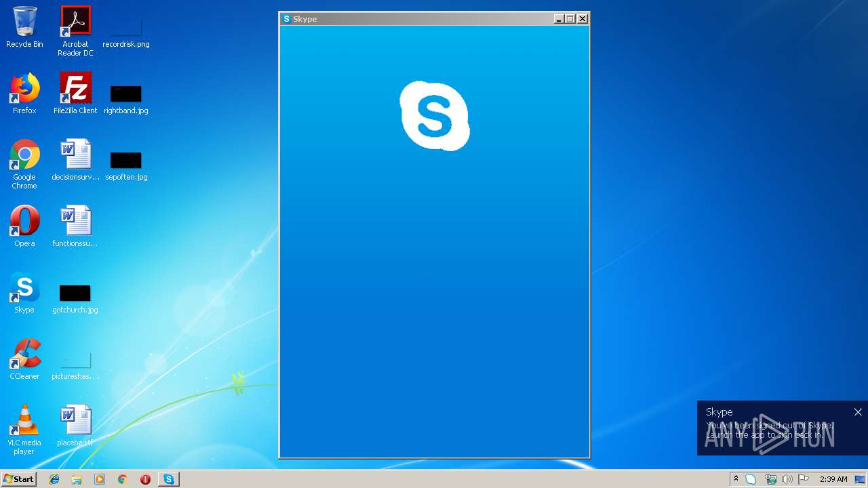
Task: Open Firefox desktop shortcut
Action: click(x=24, y=94)
